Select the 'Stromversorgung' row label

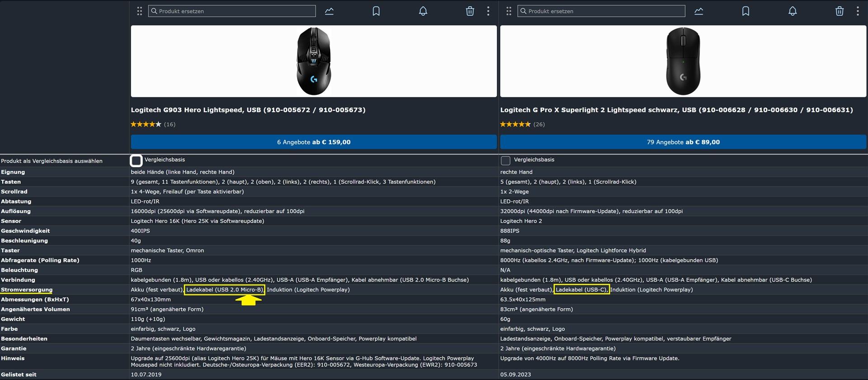(x=27, y=290)
